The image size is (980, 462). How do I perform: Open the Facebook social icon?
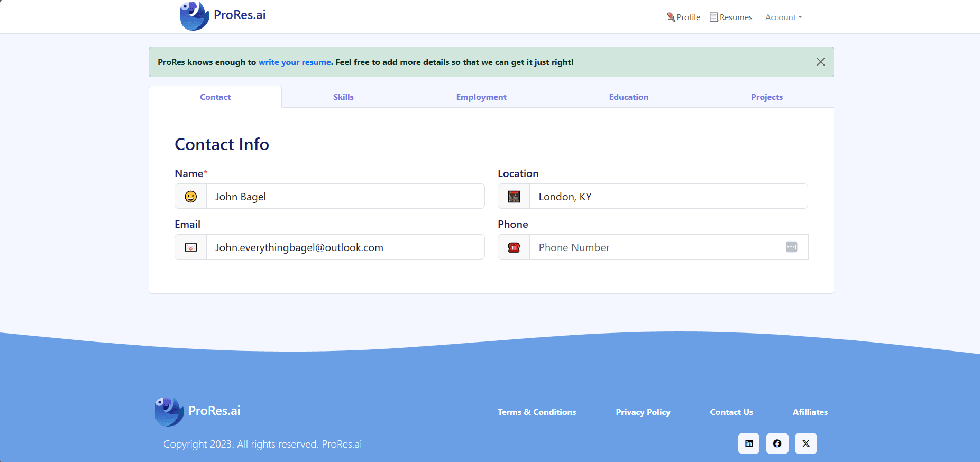[777, 443]
